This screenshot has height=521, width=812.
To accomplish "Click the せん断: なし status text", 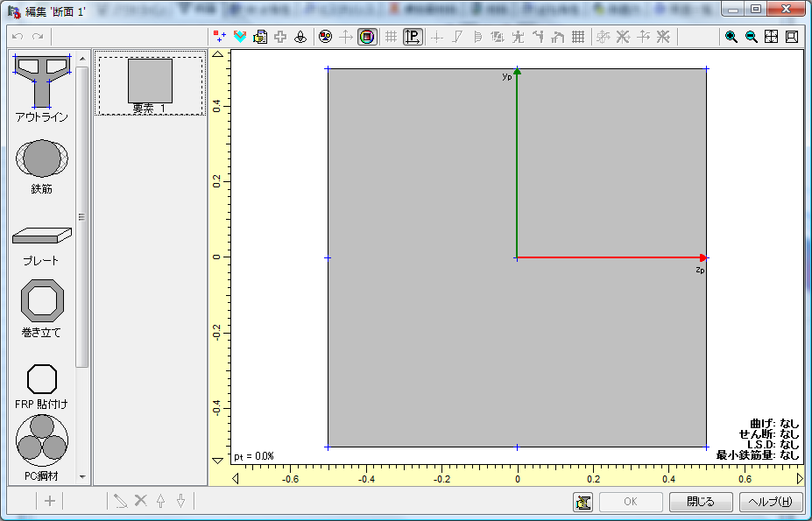I will [769, 434].
